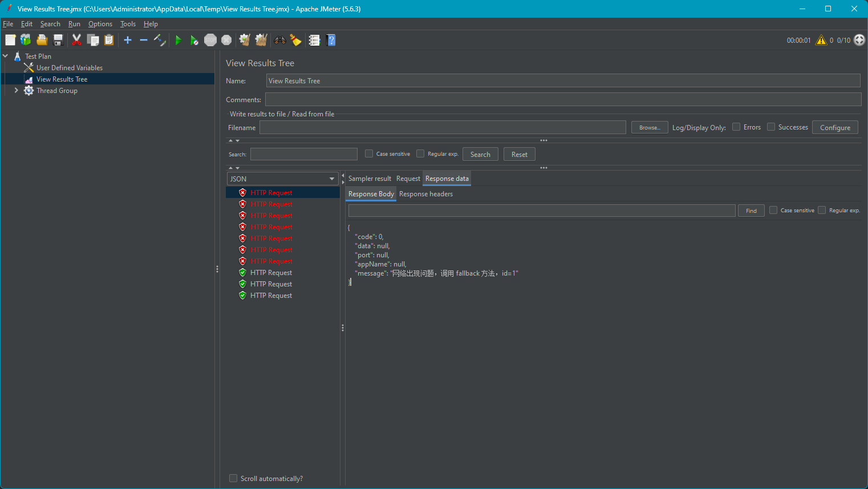The width and height of the screenshot is (868, 489).
Task: Click the Search text field
Action: (x=304, y=154)
